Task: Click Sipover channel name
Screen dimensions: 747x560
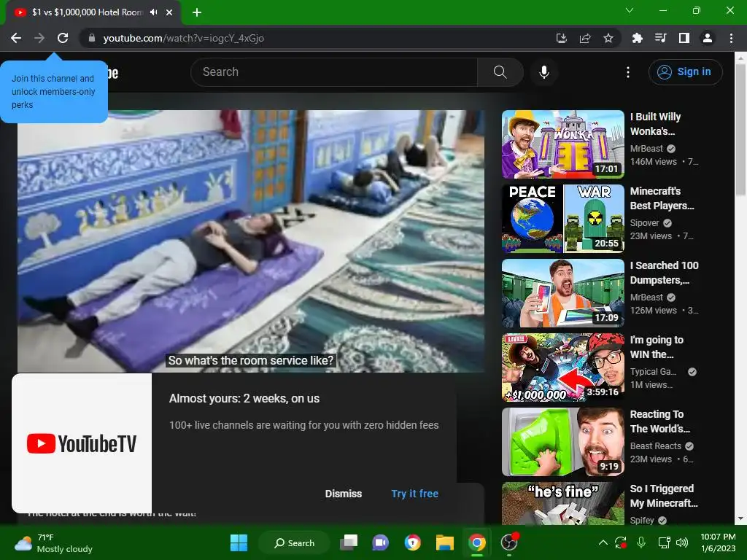Action: tap(645, 223)
